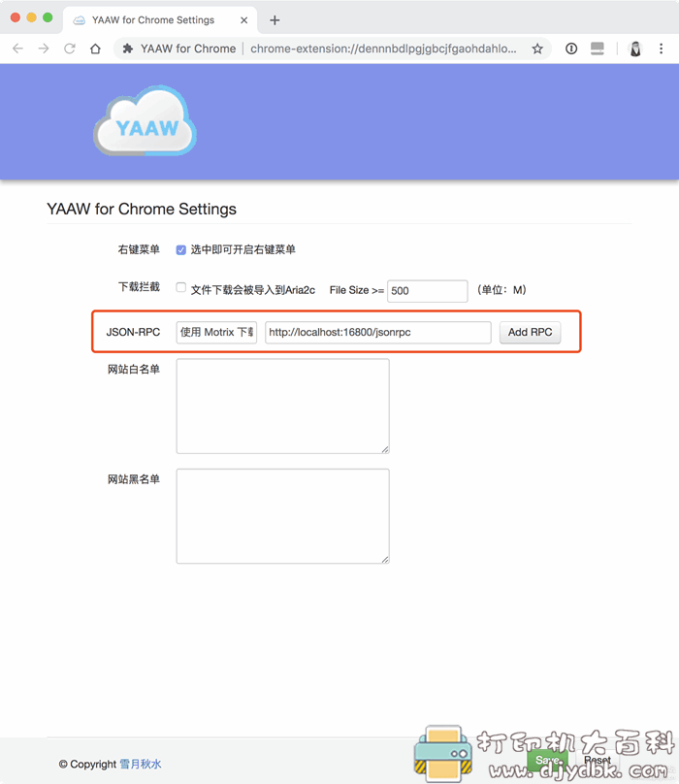Open the copyright author link 雪月秋水
679x784 pixels.
(141, 764)
